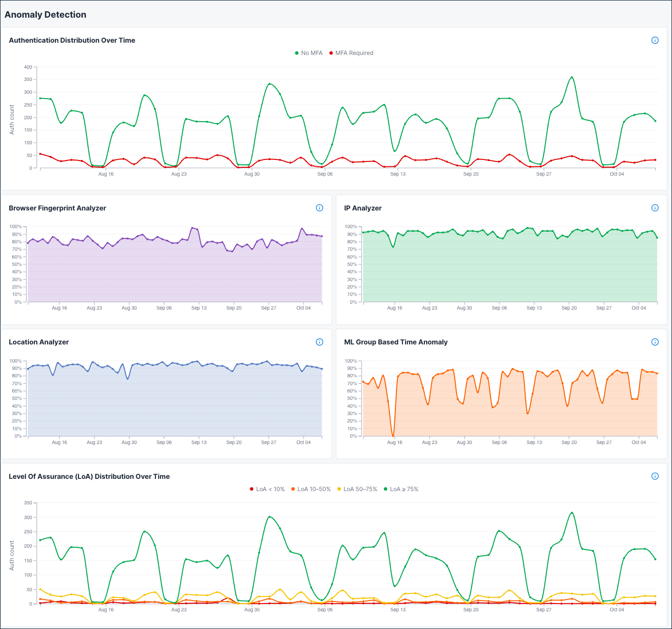Click the yellow dot beside LoA 50–75%
Image resolution: width=672 pixels, height=629 pixels.
coord(339,489)
